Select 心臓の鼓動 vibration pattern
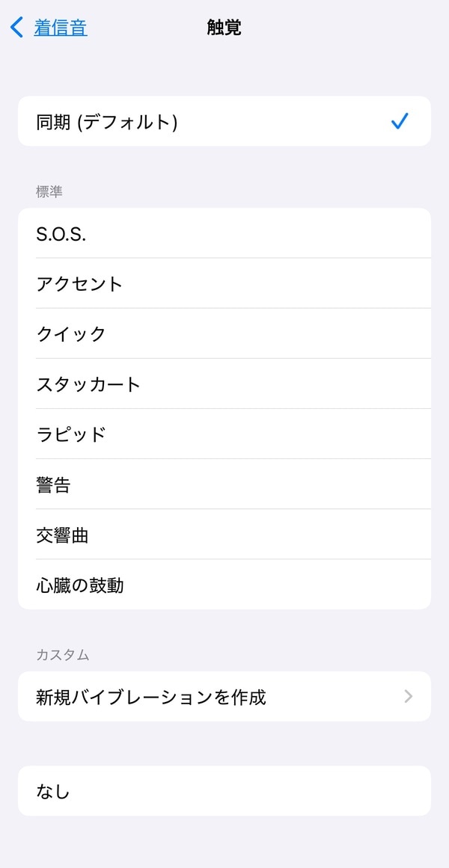The image size is (449, 868). [x=80, y=585]
